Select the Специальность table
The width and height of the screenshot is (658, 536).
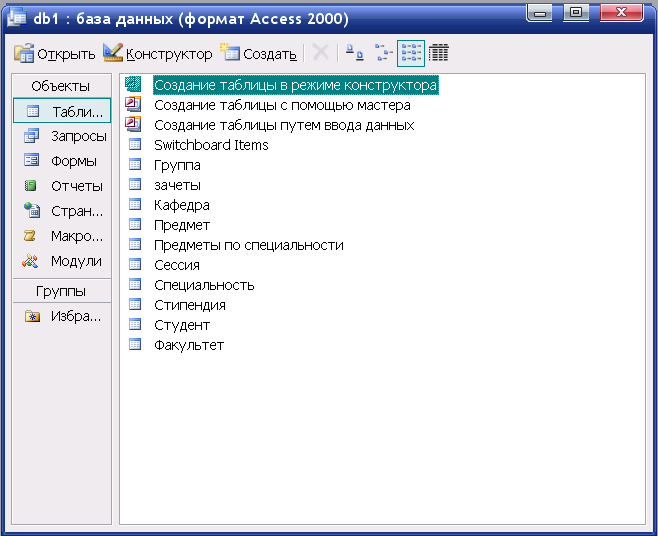204,285
